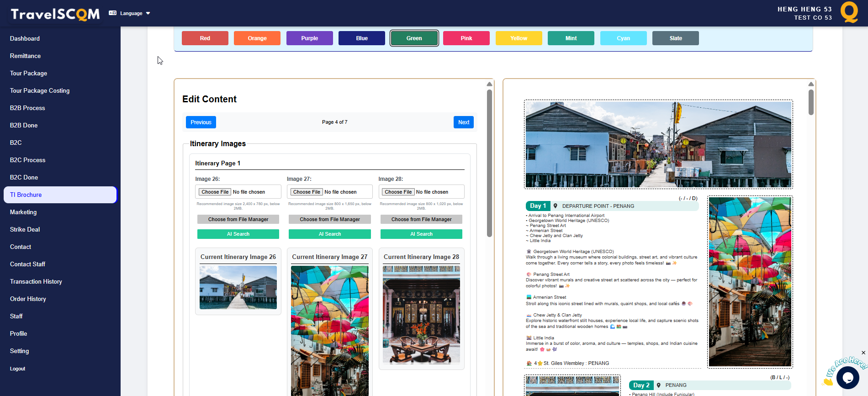Open the live chat bubble icon
This screenshot has width=868, height=396.
click(x=847, y=377)
